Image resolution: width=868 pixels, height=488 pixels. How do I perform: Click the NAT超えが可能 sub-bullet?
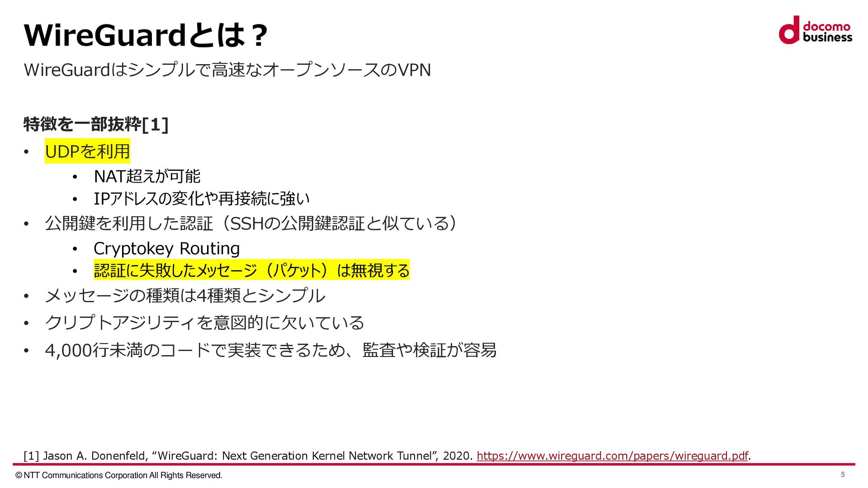click(x=147, y=176)
